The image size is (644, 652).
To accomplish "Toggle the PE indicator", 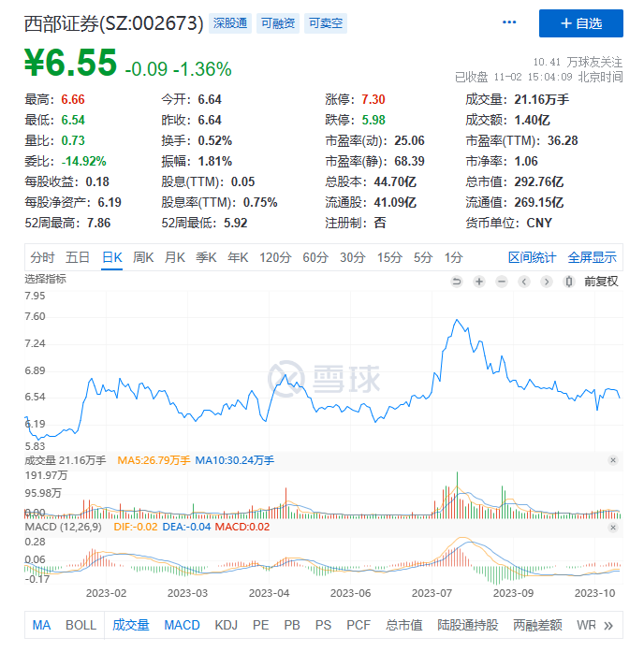I will 261,625.
